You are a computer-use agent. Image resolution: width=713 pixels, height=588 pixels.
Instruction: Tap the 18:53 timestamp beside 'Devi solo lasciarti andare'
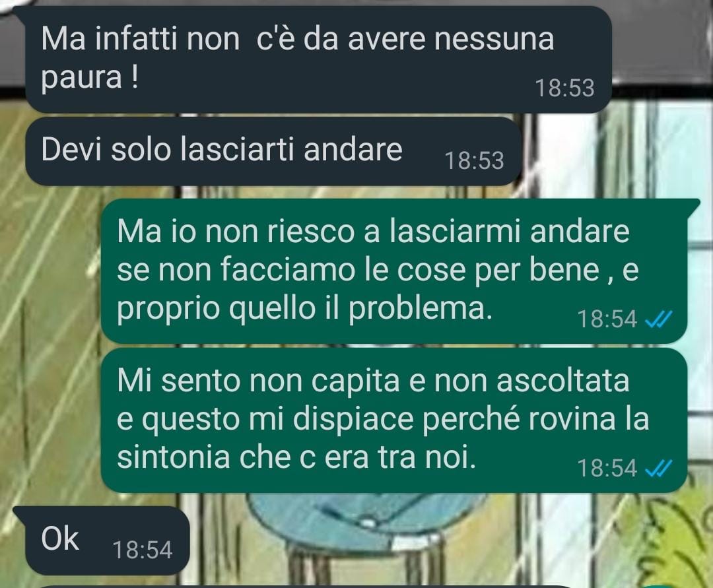click(x=474, y=161)
